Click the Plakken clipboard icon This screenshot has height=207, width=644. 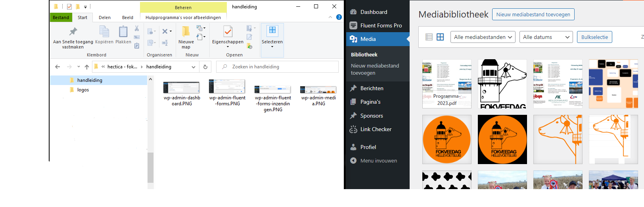point(123,31)
